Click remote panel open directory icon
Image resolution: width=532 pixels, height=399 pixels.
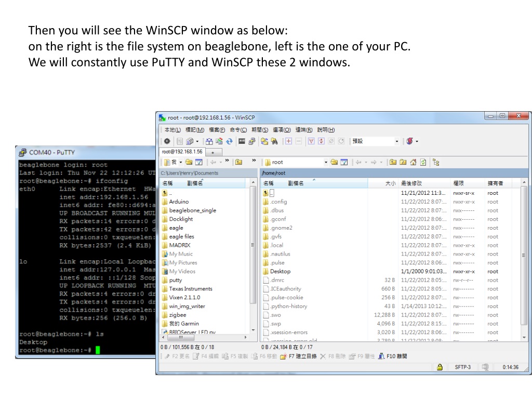pyautogui.click(x=334, y=162)
